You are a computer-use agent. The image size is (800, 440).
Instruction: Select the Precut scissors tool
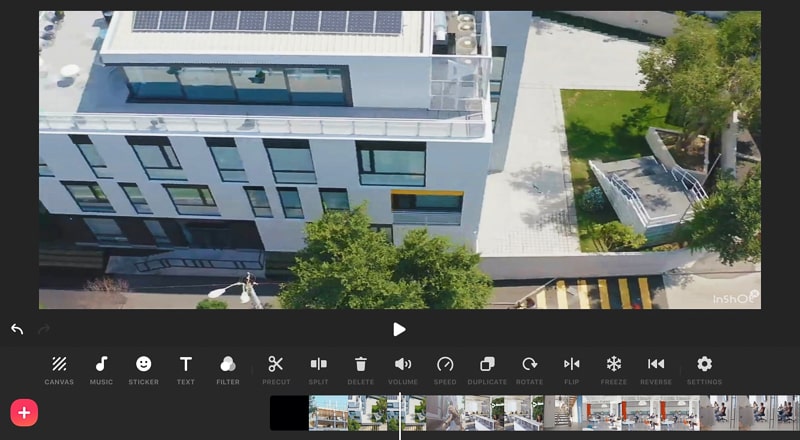pyautogui.click(x=276, y=370)
